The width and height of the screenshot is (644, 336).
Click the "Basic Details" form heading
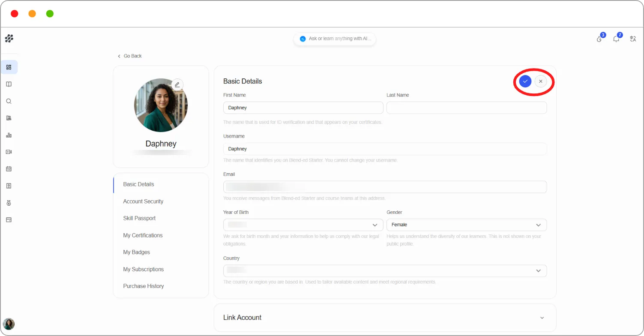coord(243,81)
